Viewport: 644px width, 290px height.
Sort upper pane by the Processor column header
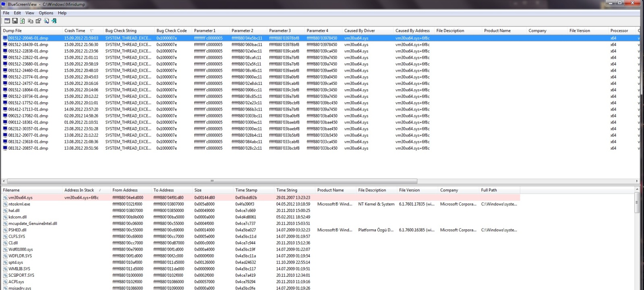tap(622, 31)
